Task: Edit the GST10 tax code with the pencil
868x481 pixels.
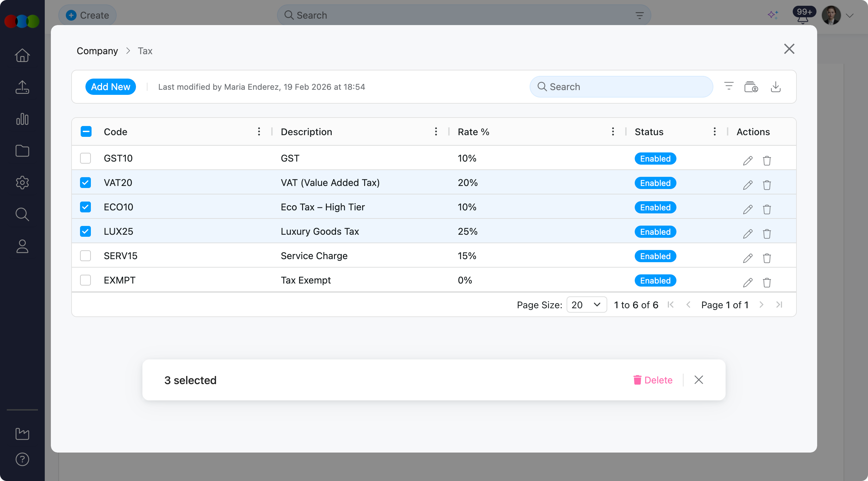Action: [748, 161]
